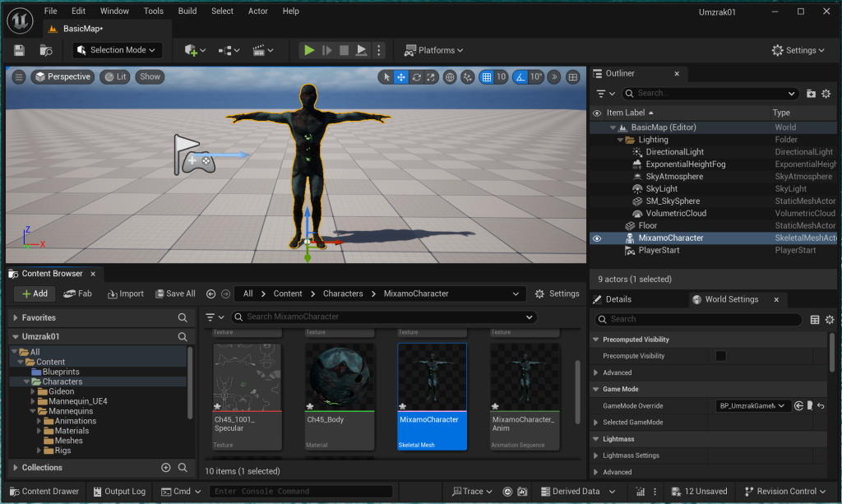The height and width of the screenshot is (504, 842).
Task: Open the viewport layout grid icon
Action: coord(573,77)
